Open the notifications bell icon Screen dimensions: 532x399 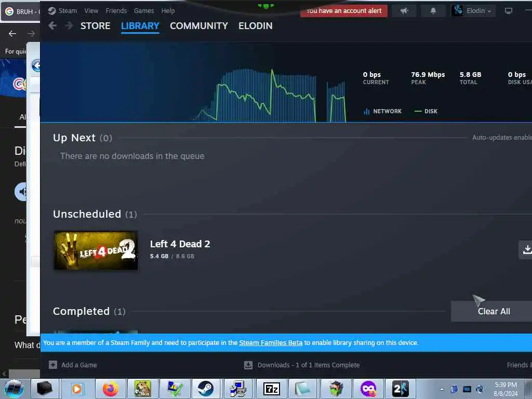pyautogui.click(x=433, y=11)
